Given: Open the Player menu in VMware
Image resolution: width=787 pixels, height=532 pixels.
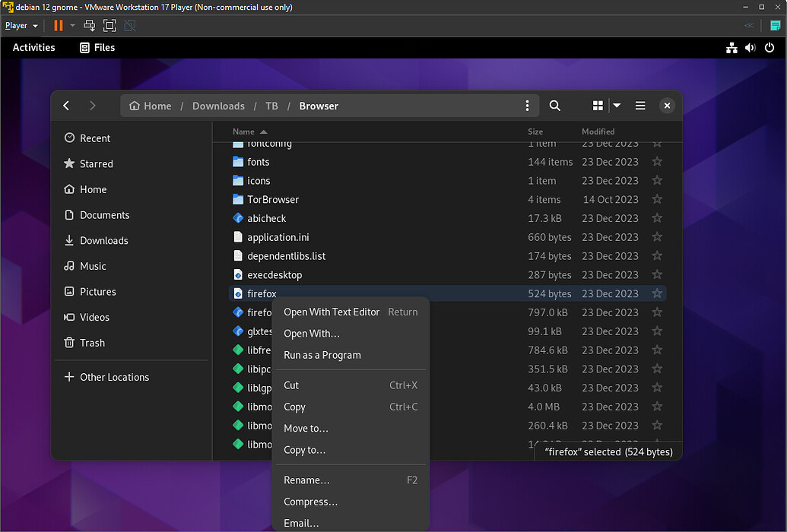Looking at the screenshot, I should (x=17, y=25).
